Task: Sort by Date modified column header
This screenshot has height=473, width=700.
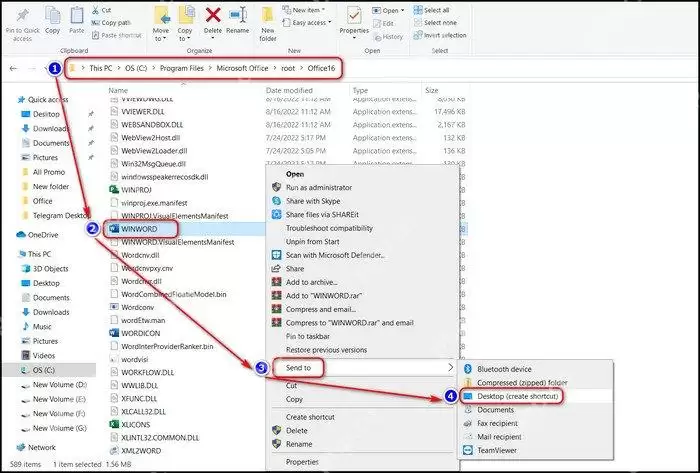Action: tap(289, 91)
